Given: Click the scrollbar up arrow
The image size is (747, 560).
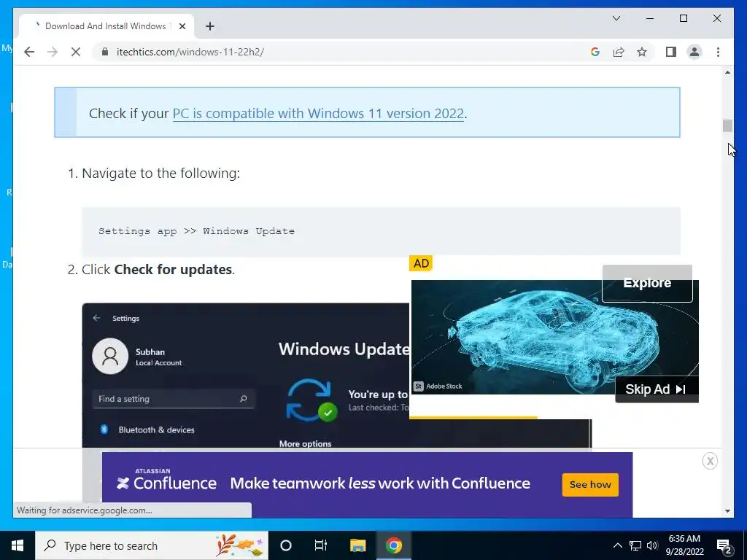Looking at the screenshot, I should click(727, 72).
